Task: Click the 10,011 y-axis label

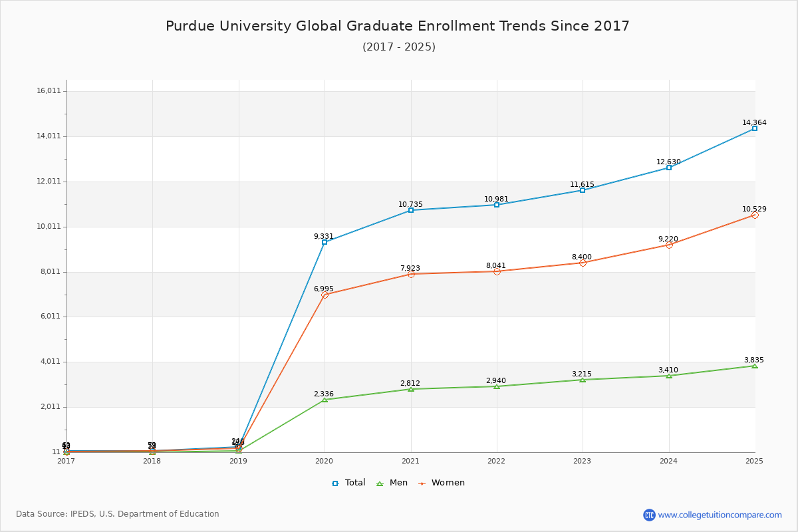Action: (x=49, y=227)
